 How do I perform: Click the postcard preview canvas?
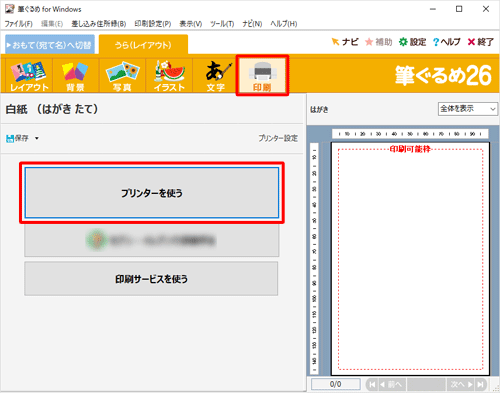[410, 259]
